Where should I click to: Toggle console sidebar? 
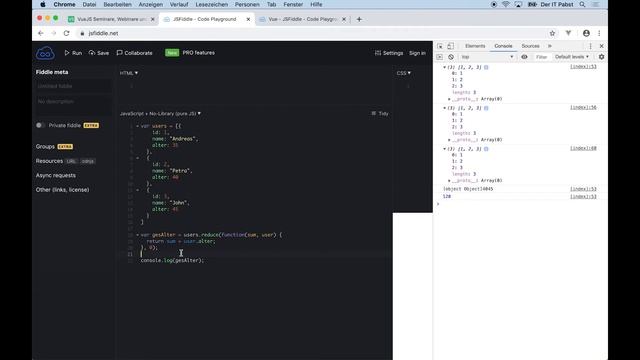point(440,57)
